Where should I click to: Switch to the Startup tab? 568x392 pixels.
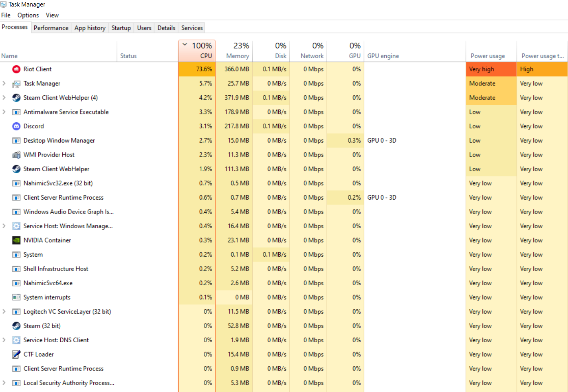[x=121, y=28]
